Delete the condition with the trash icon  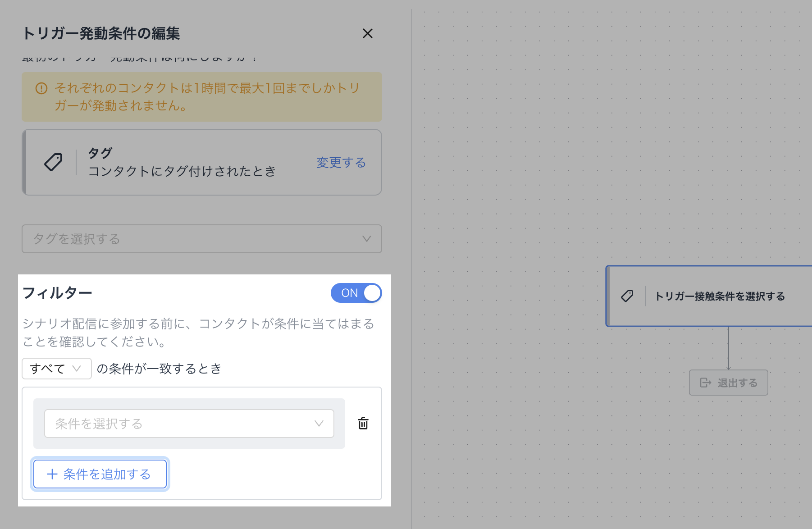point(363,424)
